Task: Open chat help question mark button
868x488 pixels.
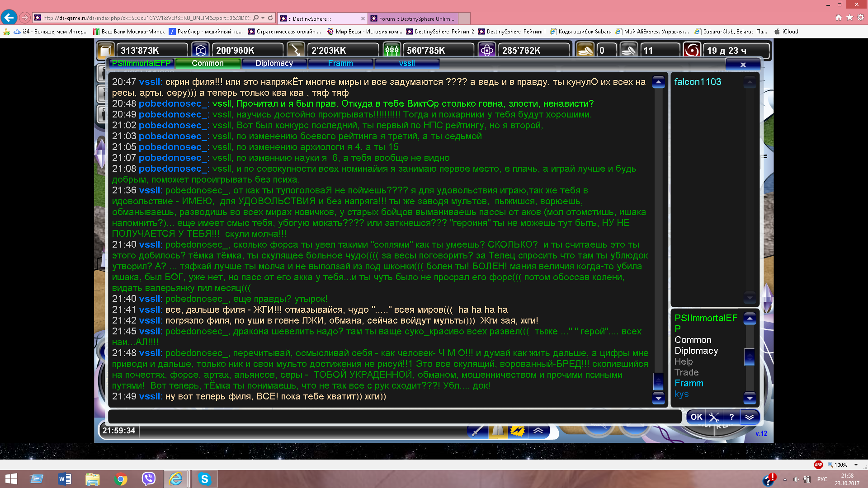Action: pyautogui.click(x=731, y=417)
